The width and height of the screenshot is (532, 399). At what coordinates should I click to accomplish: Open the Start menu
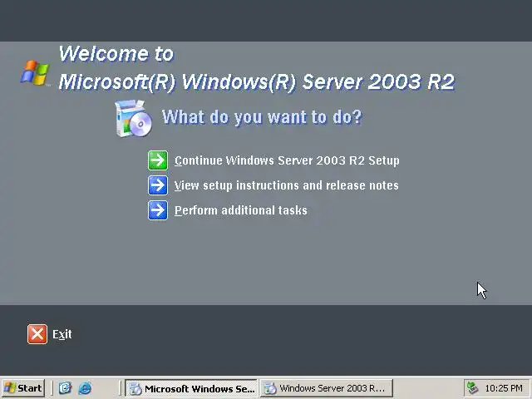point(23,388)
